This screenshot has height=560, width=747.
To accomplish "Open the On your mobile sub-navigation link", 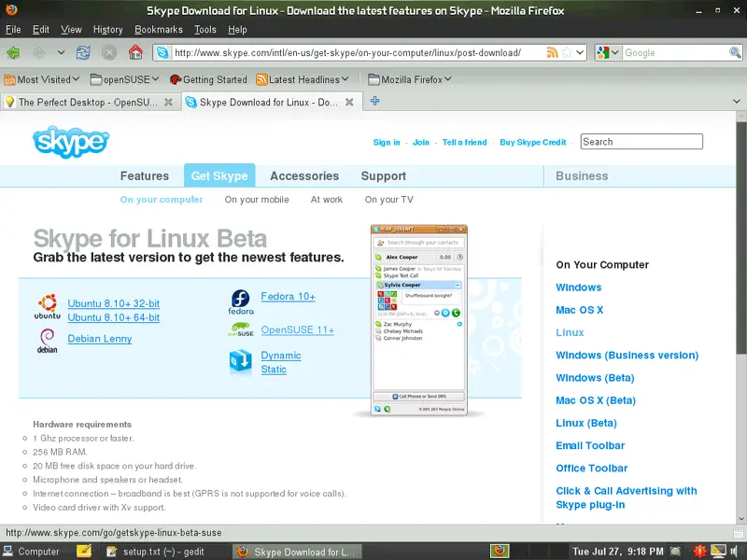I will (257, 200).
